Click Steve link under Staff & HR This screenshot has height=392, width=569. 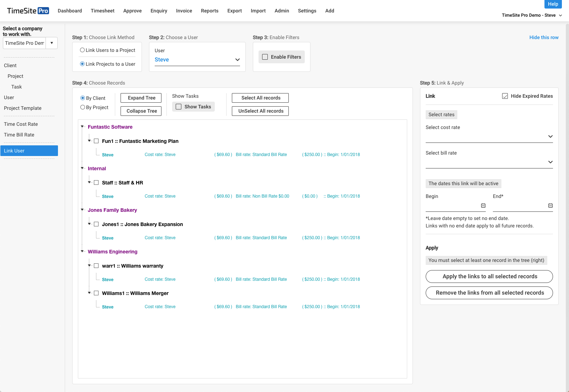click(108, 197)
